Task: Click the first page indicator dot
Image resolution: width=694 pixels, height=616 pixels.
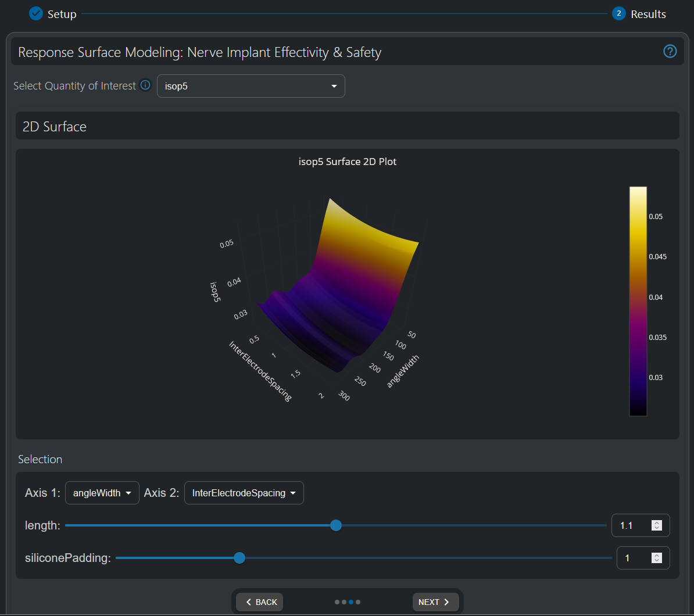Action: tap(337, 602)
